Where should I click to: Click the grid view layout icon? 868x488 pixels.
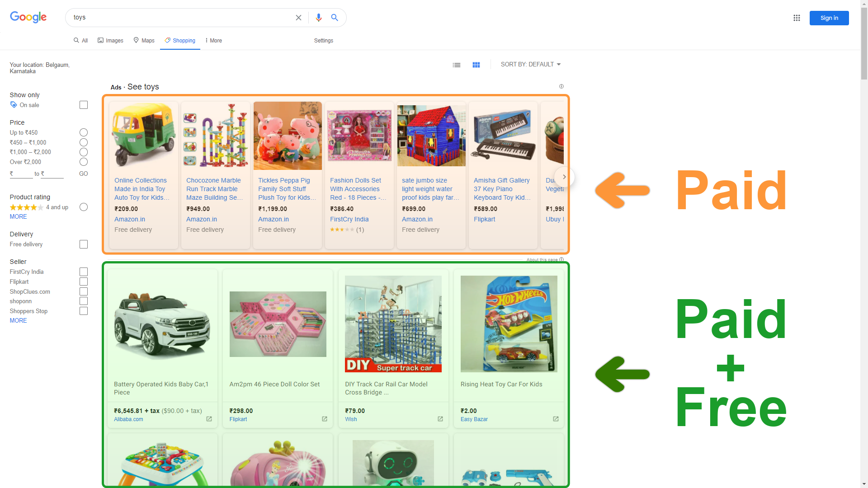click(476, 65)
